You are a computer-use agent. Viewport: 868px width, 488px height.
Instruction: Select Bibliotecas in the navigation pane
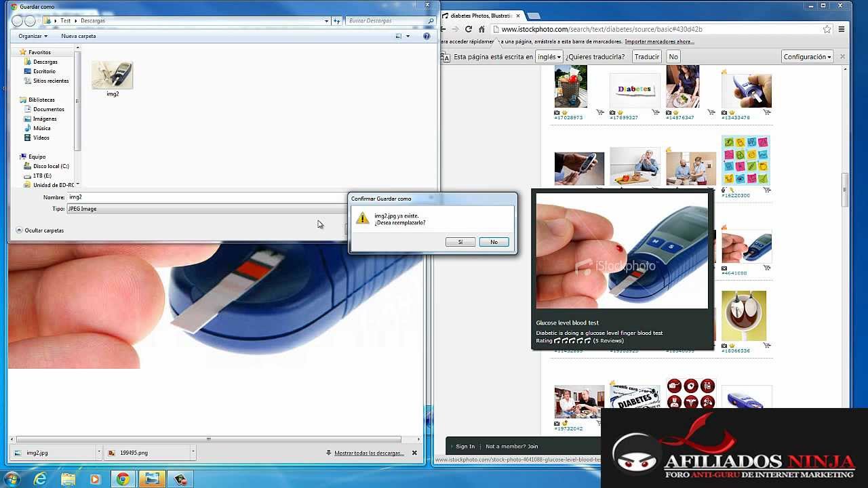coord(41,100)
